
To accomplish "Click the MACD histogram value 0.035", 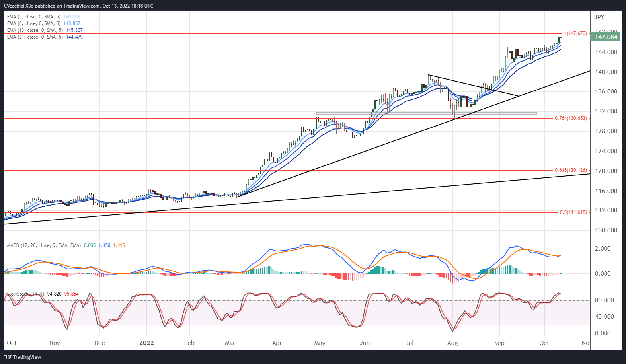I will pos(90,245).
